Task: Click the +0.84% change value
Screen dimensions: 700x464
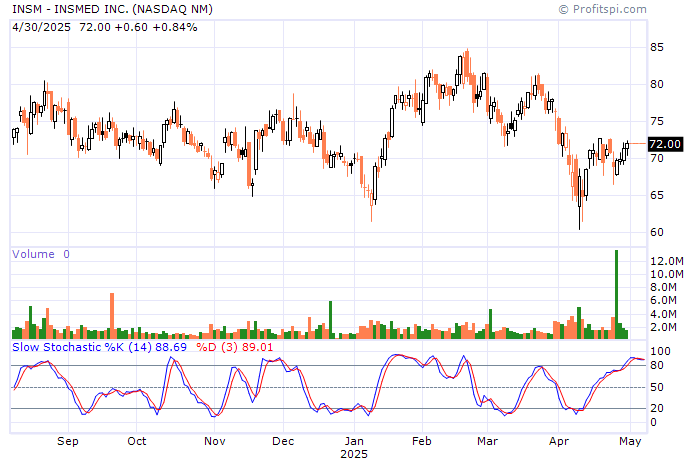Action: pos(175,27)
